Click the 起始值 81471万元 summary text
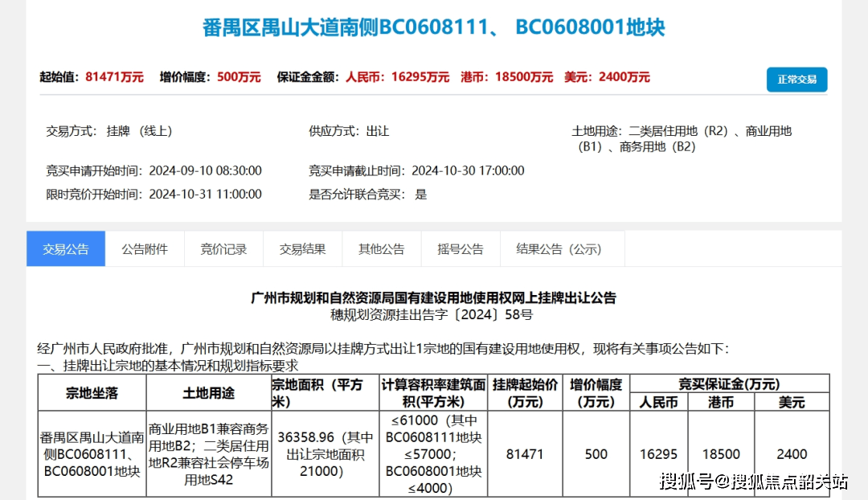The height and width of the screenshot is (500, 868). [92, 77]
